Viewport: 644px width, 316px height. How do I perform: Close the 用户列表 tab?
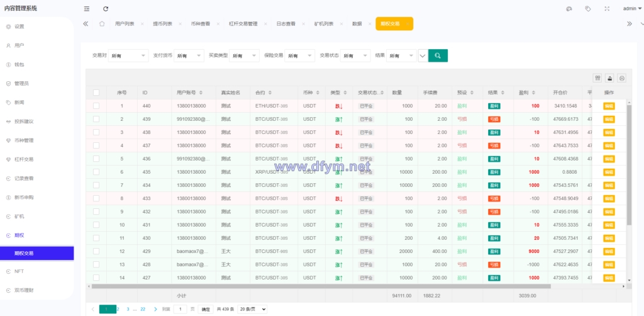click(x=142, y=24)
